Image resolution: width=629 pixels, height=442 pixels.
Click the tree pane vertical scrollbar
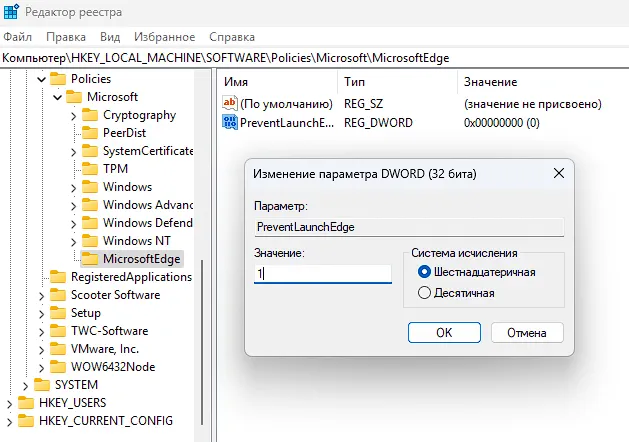(202, 341)
